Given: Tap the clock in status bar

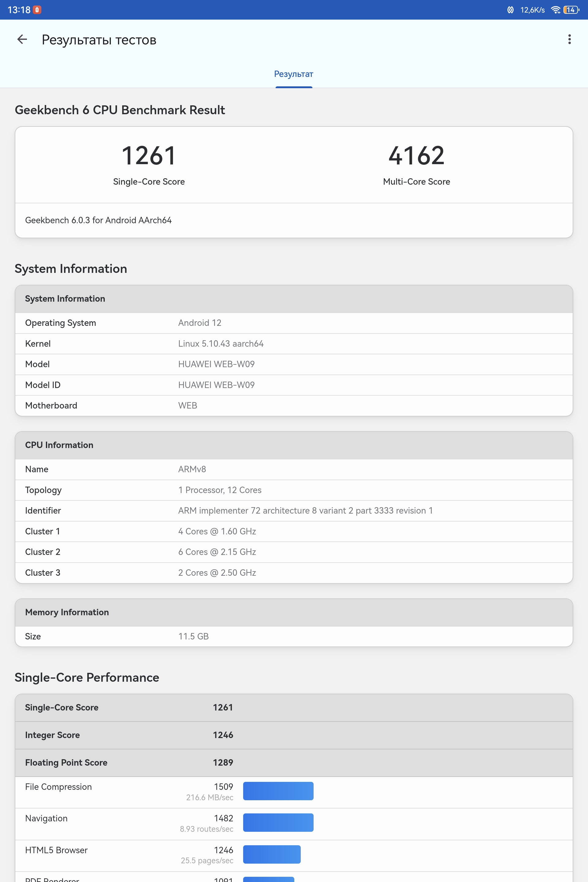Looking at the screenshot, I should tap(19, 10).
